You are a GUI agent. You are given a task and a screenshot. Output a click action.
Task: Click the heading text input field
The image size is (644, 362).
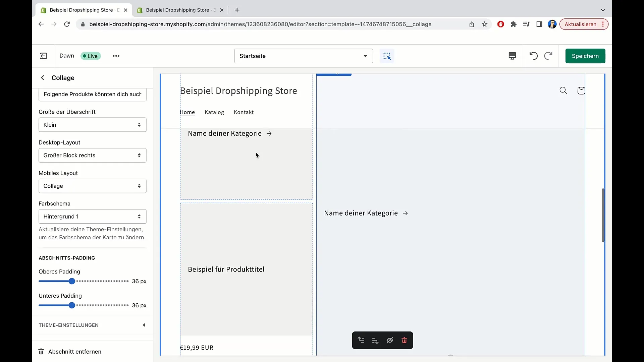92,95
